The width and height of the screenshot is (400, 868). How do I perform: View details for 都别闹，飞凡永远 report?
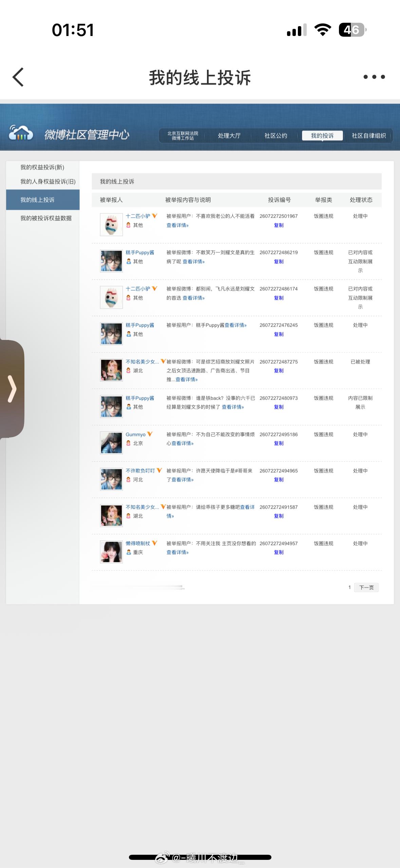pyautogui.click(x=193, y=298)
